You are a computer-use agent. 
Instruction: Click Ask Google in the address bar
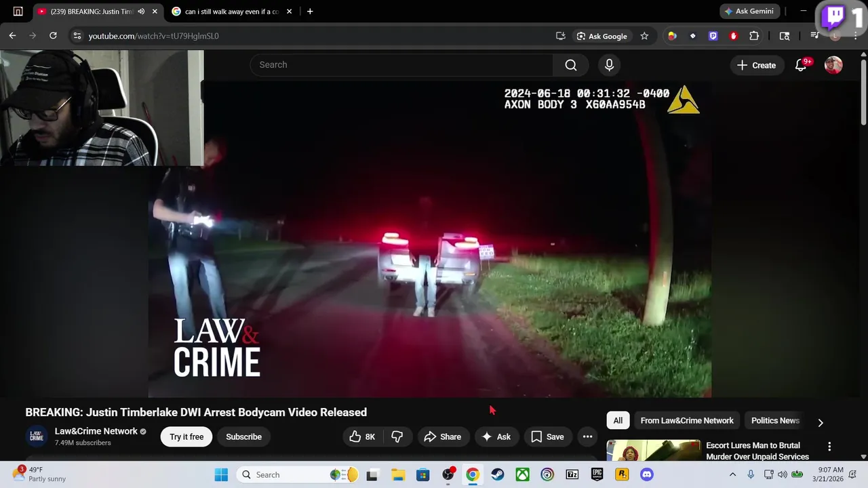tap(602, 36)
